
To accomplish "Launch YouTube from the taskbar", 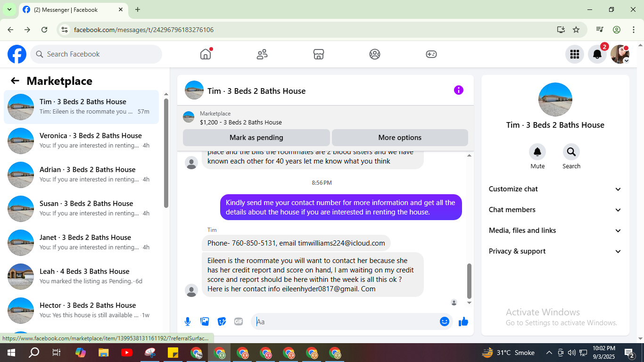I will [127, 353].
